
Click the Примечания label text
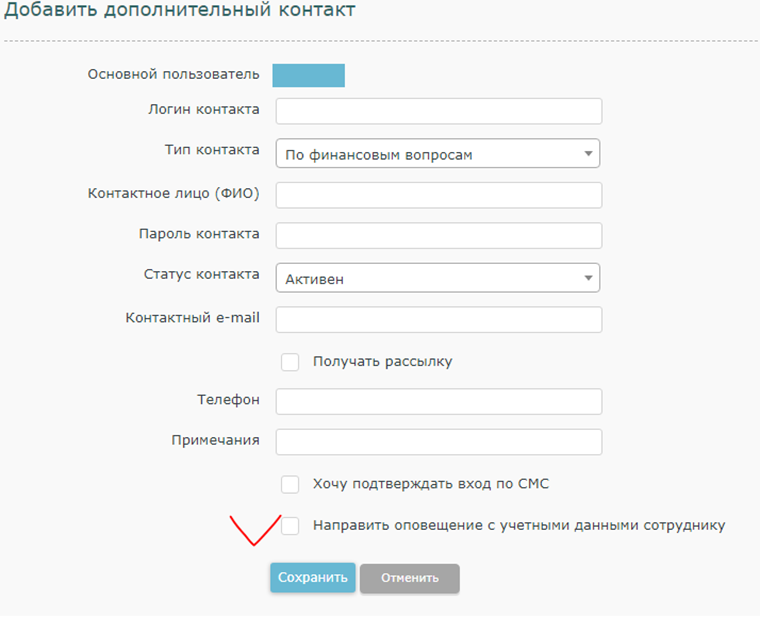tap(215, 440)
